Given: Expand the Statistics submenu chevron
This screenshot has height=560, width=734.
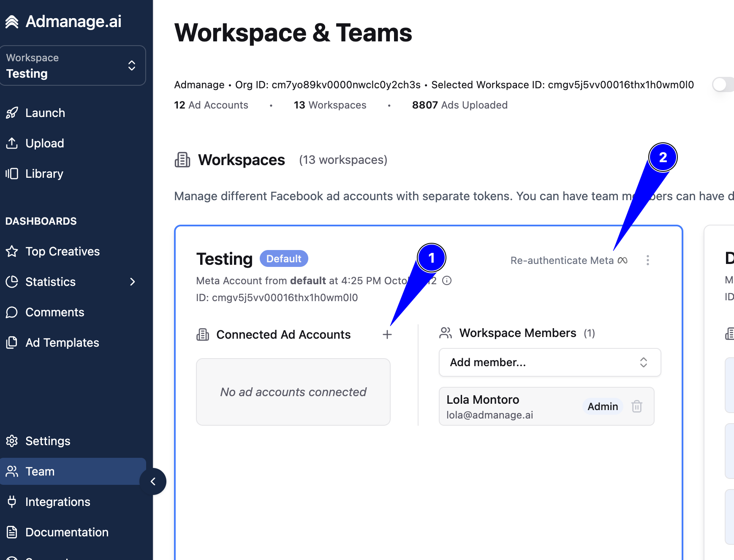Looking at the screenshot, I should coord(133,282).
